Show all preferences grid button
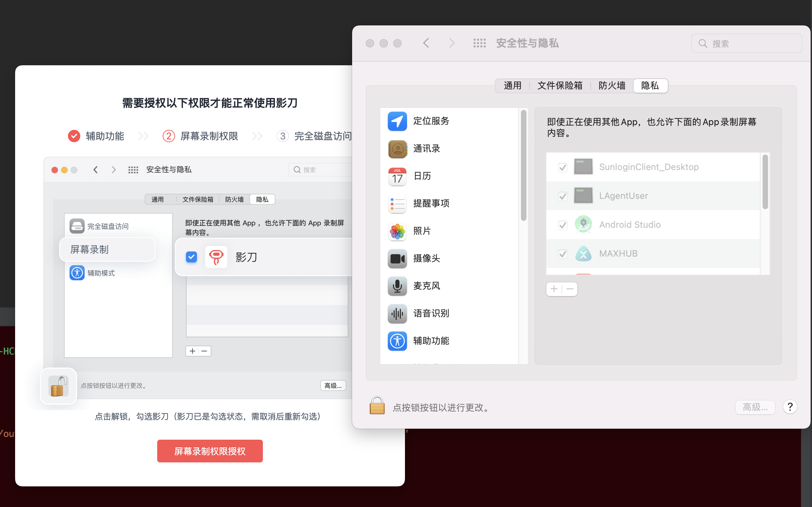This screenshot has height=507, width=812. point(479,43)
